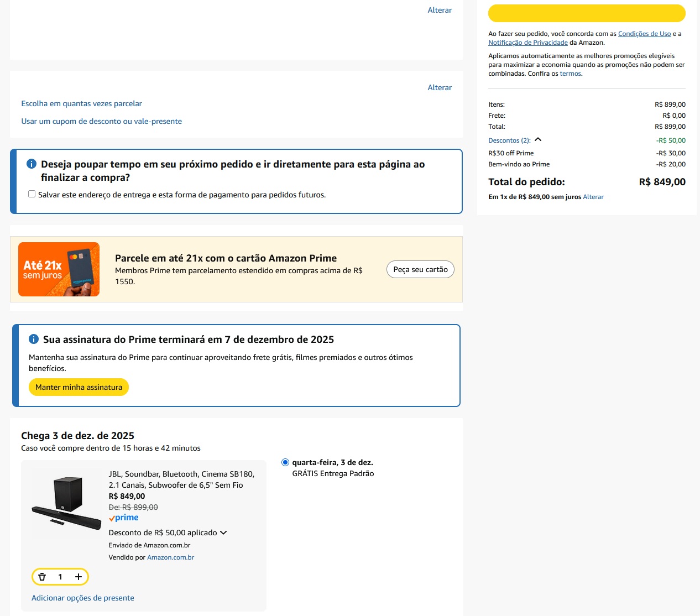Open the coupon or gift card option
The width and height of the screenshot is (700, 616).
click(x=101, y=121)
